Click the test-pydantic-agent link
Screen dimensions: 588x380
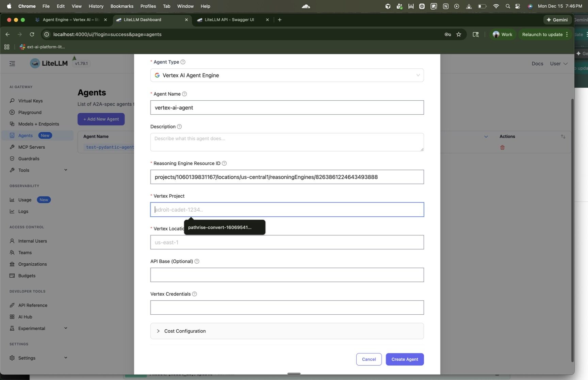pos(110,147)
